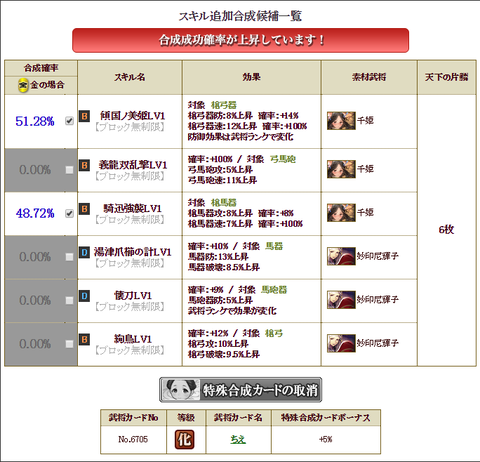The image size is (480, 462).
Task: Click the 化 grade icon for card No.6705
Action: [185, 439]
